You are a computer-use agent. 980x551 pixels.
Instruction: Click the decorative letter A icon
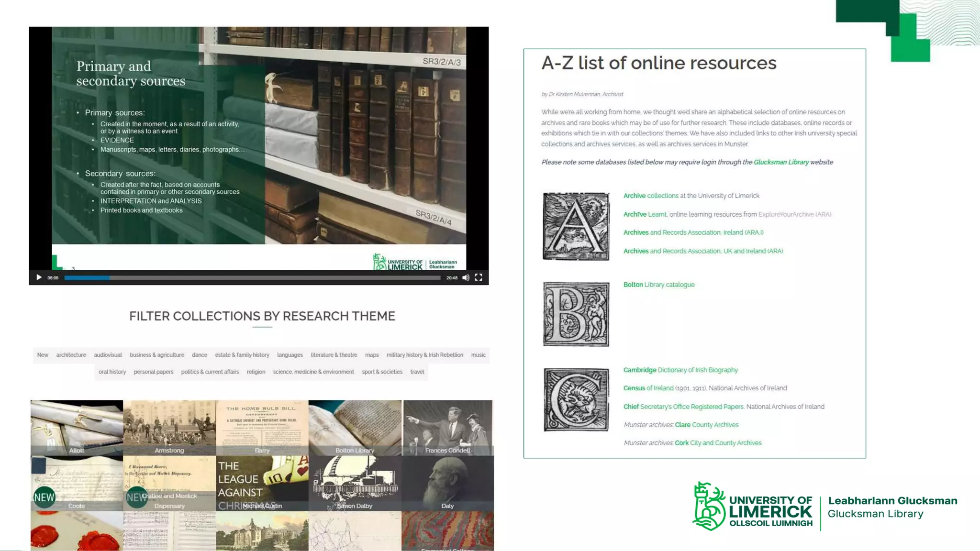pyautogui.click(x=576, y=227)
